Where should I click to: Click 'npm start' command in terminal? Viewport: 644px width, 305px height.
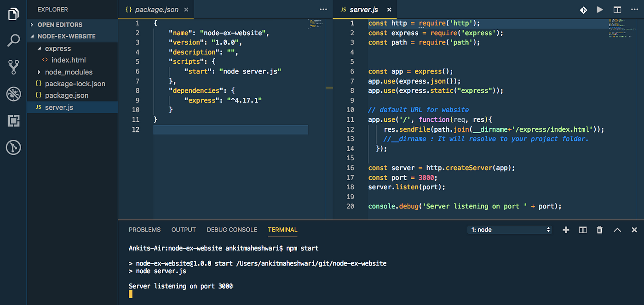tap(302, 248)
